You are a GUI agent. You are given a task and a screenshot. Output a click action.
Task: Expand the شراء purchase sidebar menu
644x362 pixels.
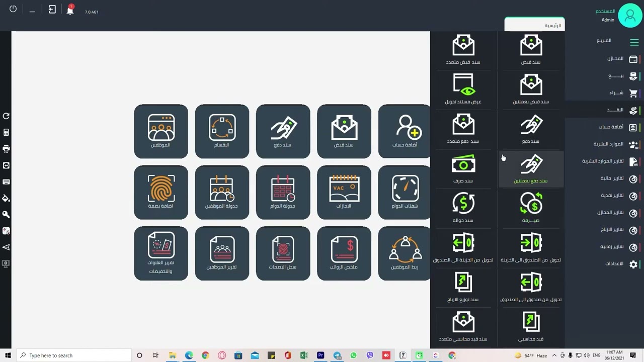click(605, 93)
